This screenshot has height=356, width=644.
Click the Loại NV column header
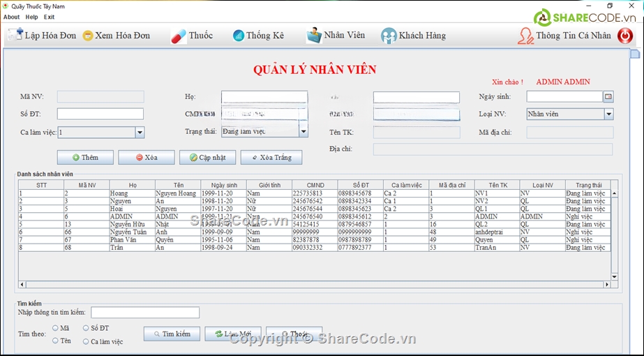[x=543, y=185]
